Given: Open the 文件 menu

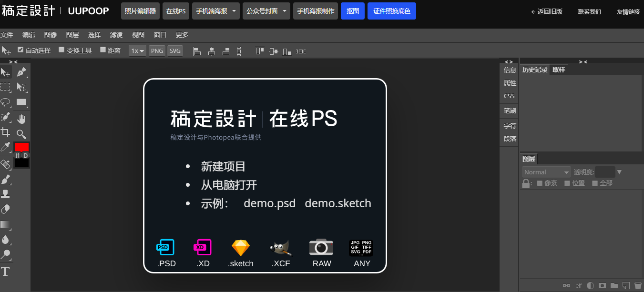Looking at the screenshot, I should [7, 35].
